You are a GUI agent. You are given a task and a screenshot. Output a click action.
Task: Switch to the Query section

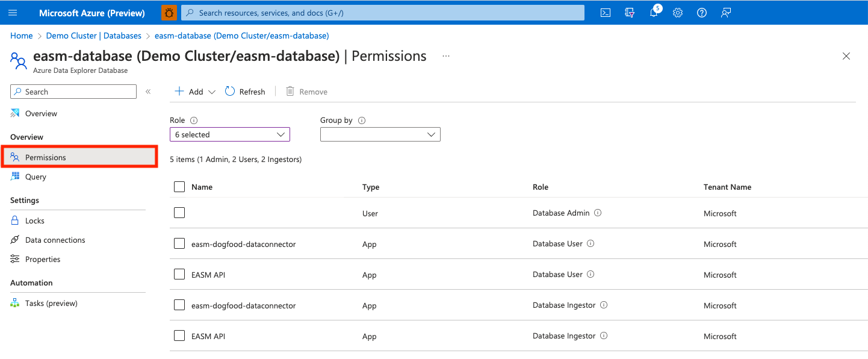coord(36,176)
